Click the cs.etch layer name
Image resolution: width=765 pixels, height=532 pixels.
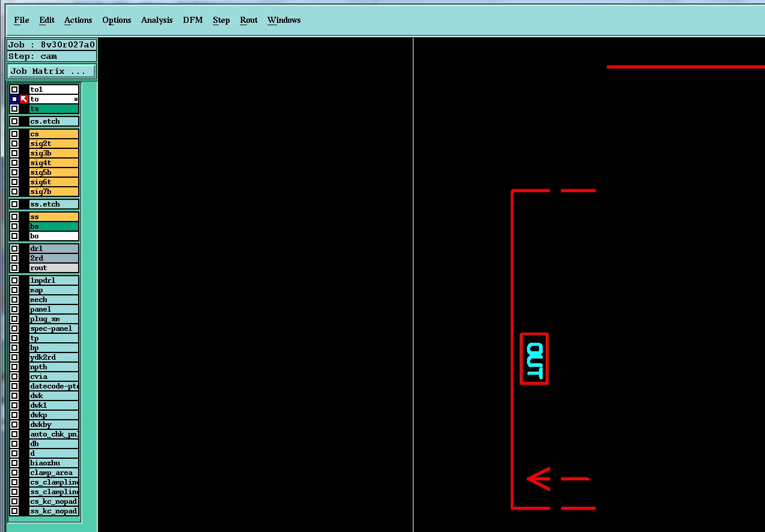pos(54,121)
